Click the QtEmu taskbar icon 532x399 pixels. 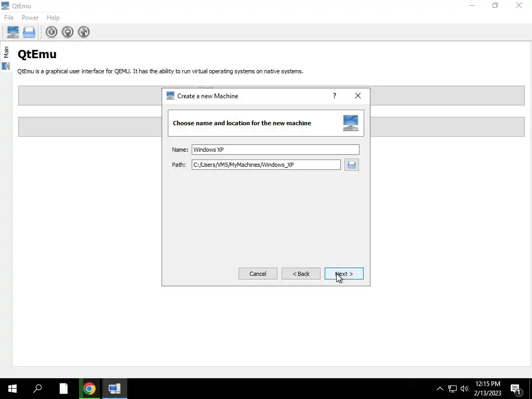coord(115,389)
